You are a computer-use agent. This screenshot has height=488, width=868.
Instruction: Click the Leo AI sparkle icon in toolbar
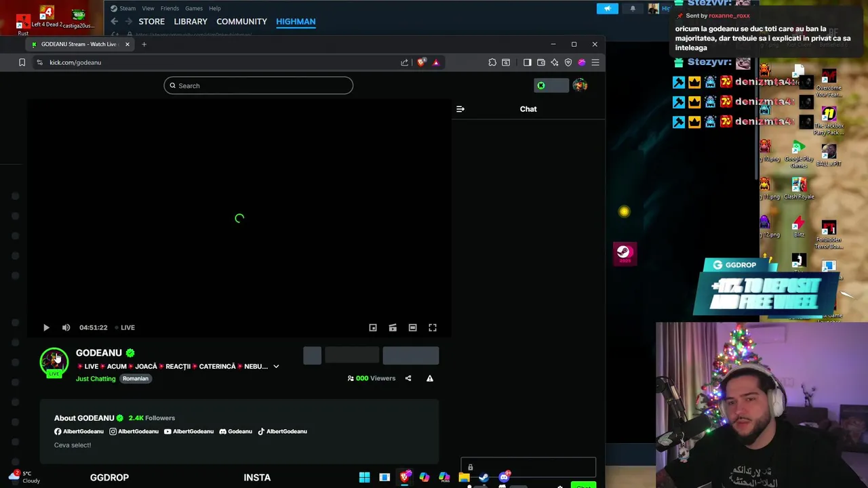click(x=555, y=62)
